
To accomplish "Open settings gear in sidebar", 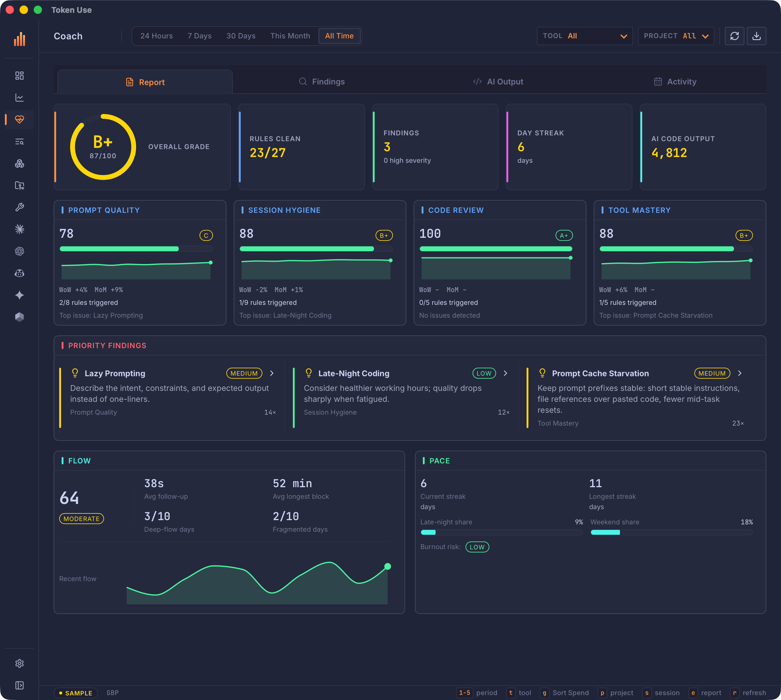I will [x=19, y=663].
